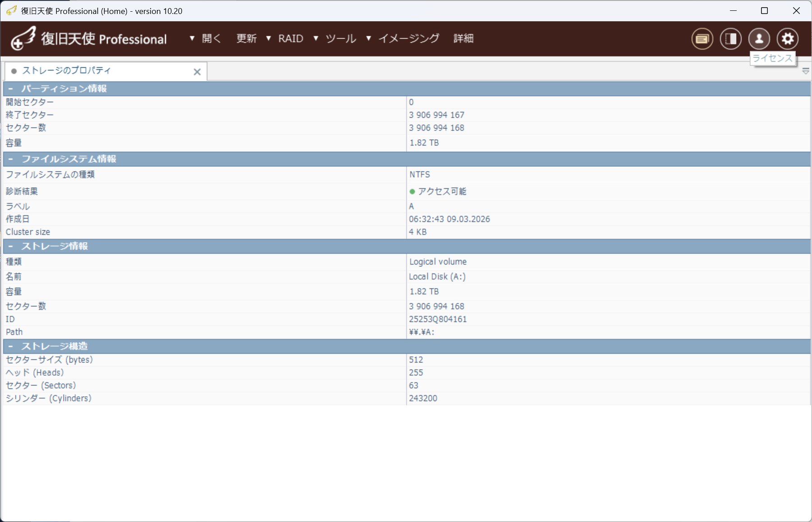Select the Logical volume type value
The image size is (812, 522).
[x=438, y=262]
